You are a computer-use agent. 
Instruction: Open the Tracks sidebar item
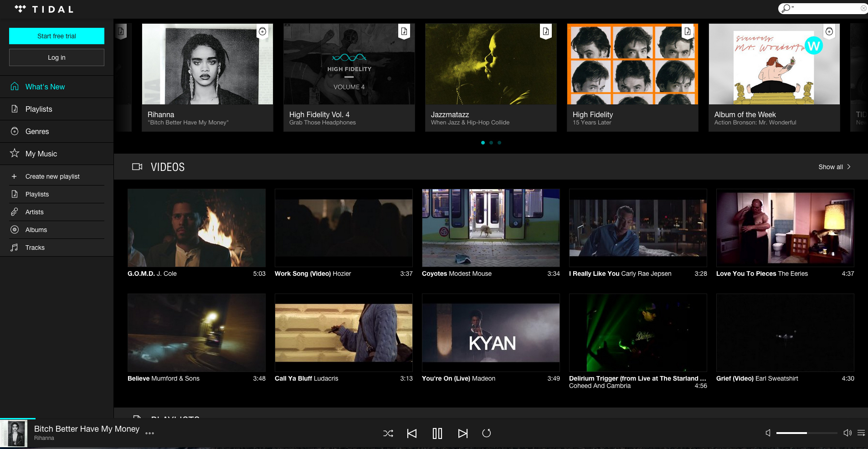[x=35, y=248]
